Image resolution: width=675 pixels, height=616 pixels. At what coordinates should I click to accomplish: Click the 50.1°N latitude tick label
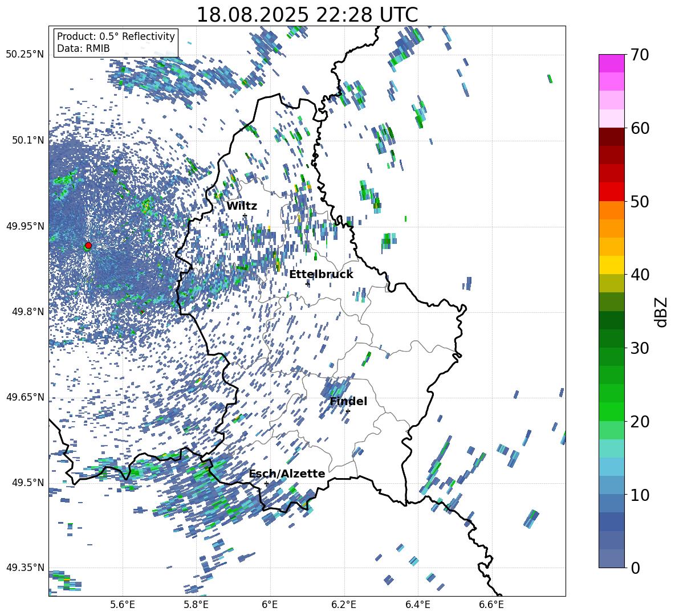pyautogui.click(x=28, y=140)
